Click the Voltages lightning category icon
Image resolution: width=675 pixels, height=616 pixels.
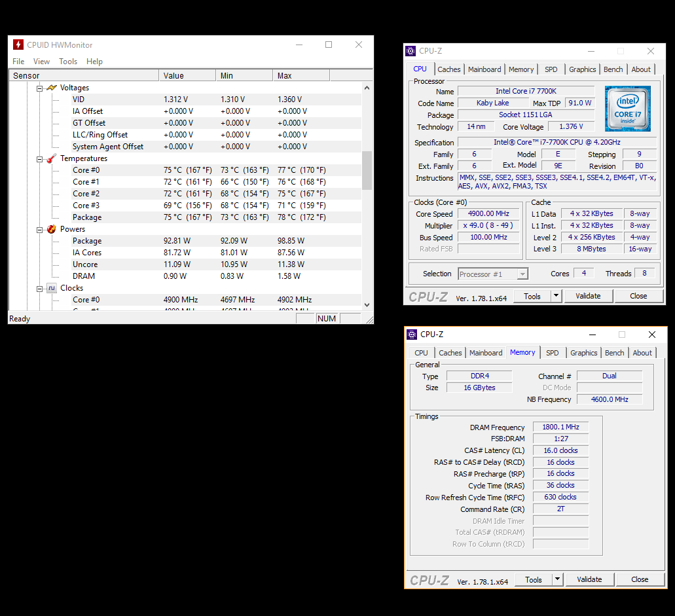(52, 87)
